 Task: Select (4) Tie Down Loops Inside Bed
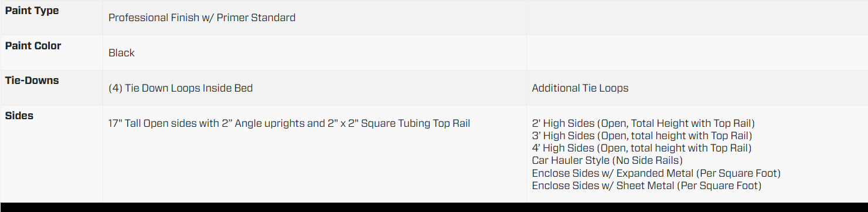pos(181,88)
